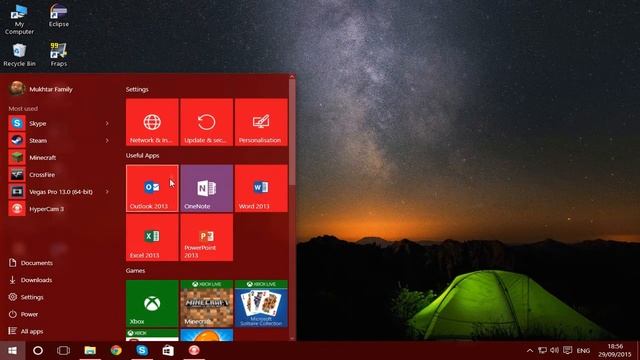
Task: Open the Action Center notifications icon
Action: tap(567, 351)
